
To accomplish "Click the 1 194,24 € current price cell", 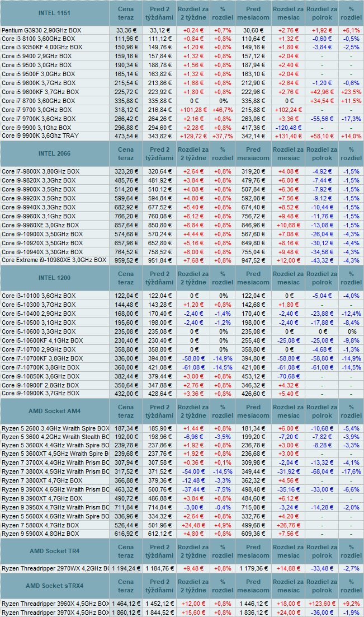I will 126,569.
